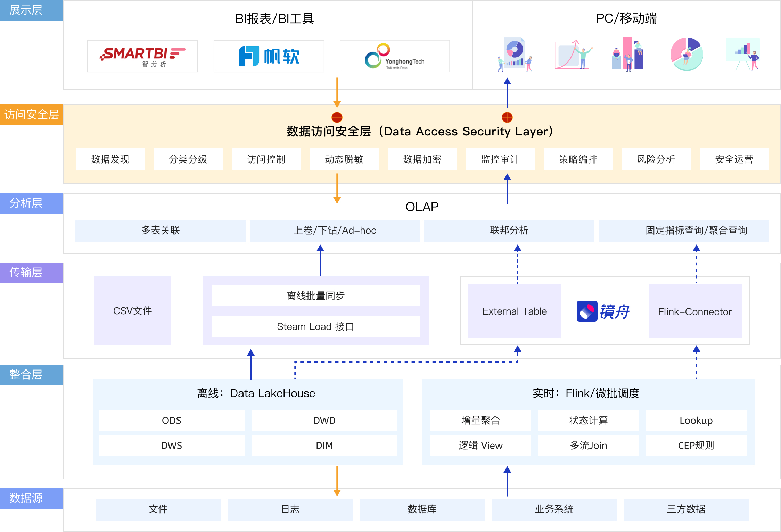Click the CEP规则 box
This screenshot has width=781, height=532.
pyautogui.click(x=696, y=445)
